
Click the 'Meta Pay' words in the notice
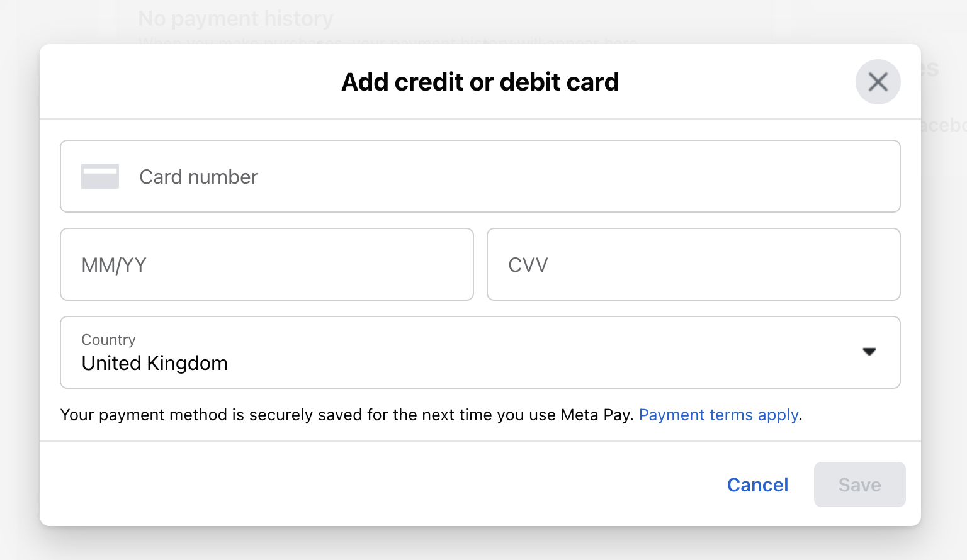(x=596, y=415)
